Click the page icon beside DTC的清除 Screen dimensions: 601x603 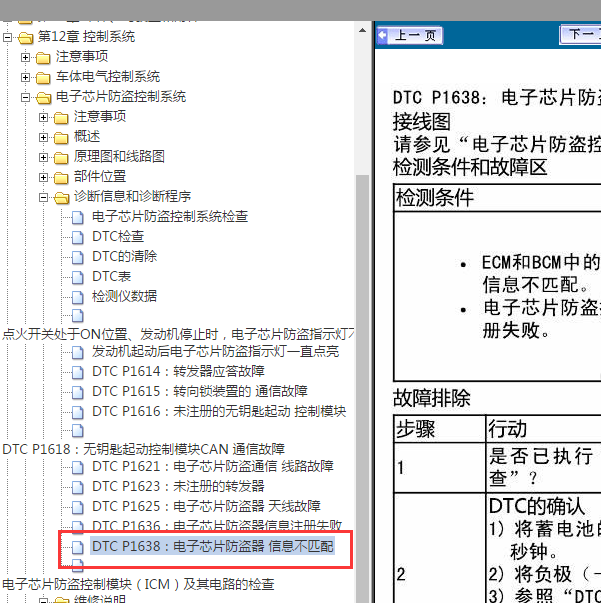pyautogui.click(x=78, y=258)
